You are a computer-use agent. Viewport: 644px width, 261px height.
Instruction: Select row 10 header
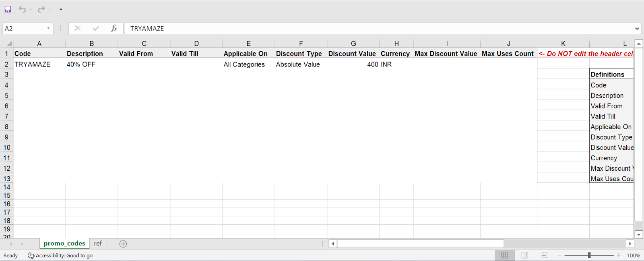click(6, 147)
